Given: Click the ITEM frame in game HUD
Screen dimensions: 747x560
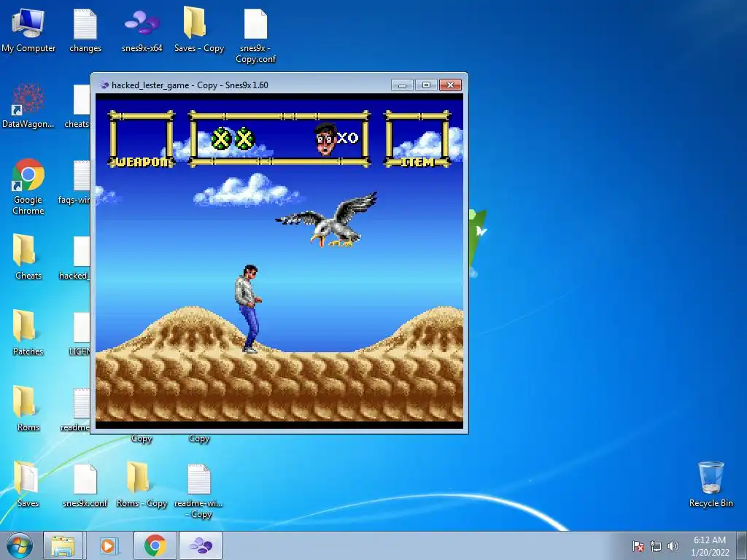Looking at the screenshot, I should tap(417, 139).
